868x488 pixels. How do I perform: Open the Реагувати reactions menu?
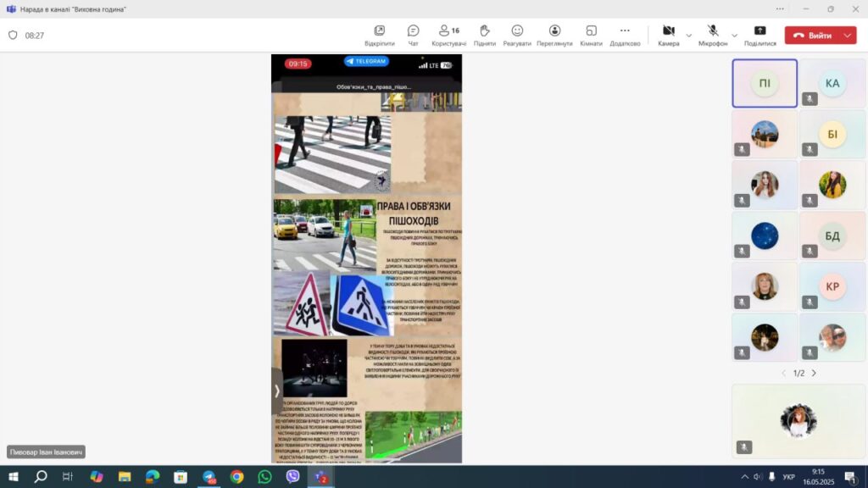point(516,36)
